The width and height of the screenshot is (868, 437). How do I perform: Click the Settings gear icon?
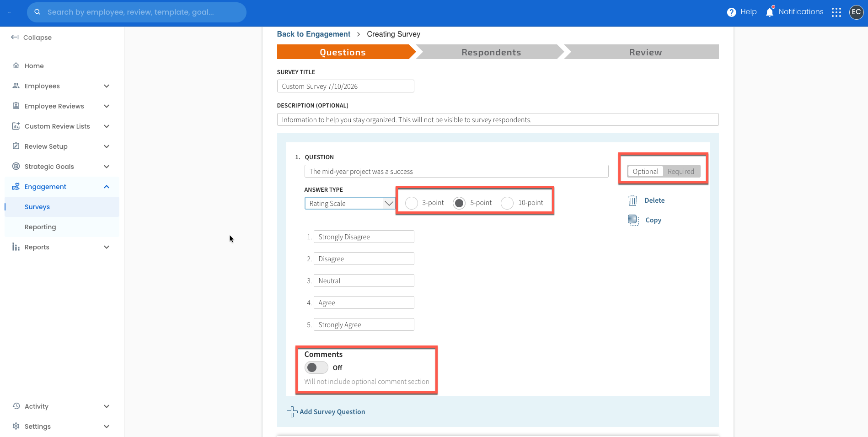[16, 426]
